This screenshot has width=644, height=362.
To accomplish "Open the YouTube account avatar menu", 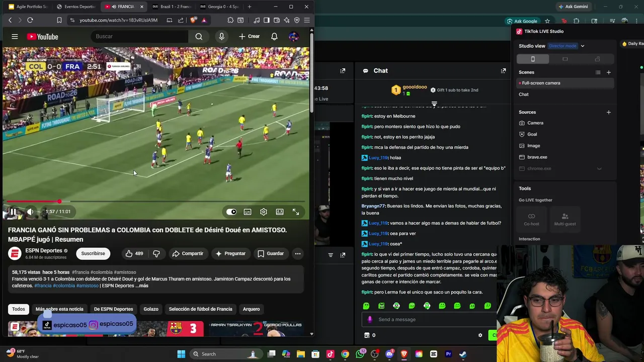I will [294, 36].
